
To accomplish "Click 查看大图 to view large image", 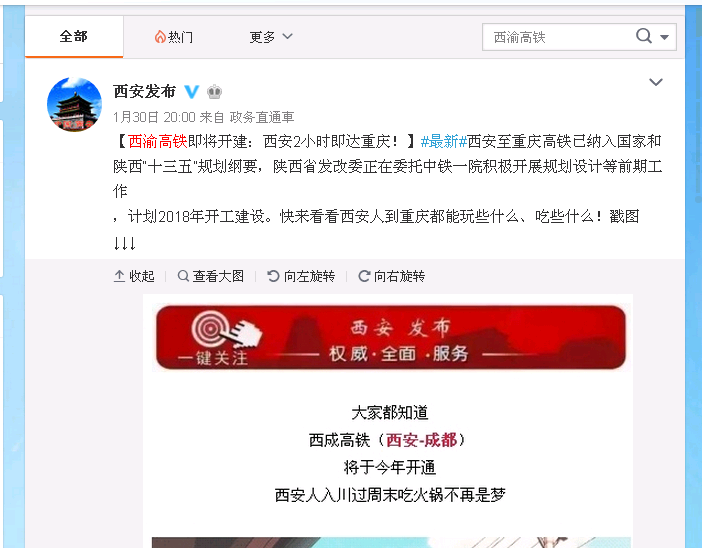I will (210, 276).
